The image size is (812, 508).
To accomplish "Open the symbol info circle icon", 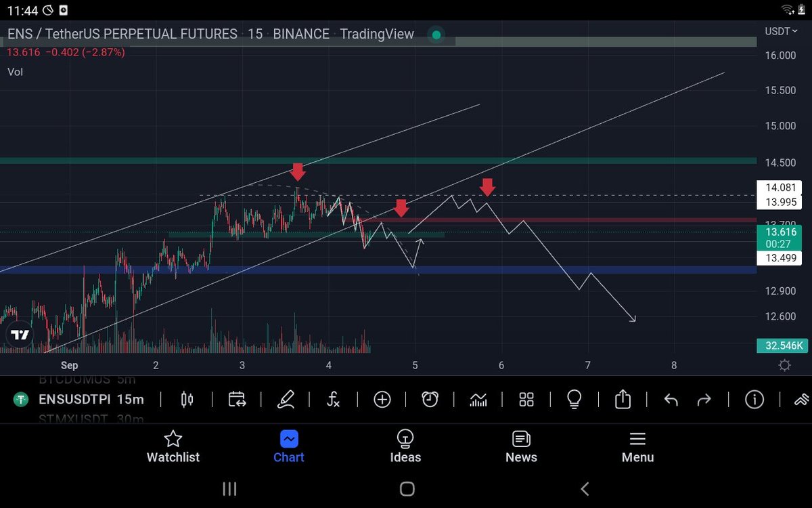I will tap(754, 400).
